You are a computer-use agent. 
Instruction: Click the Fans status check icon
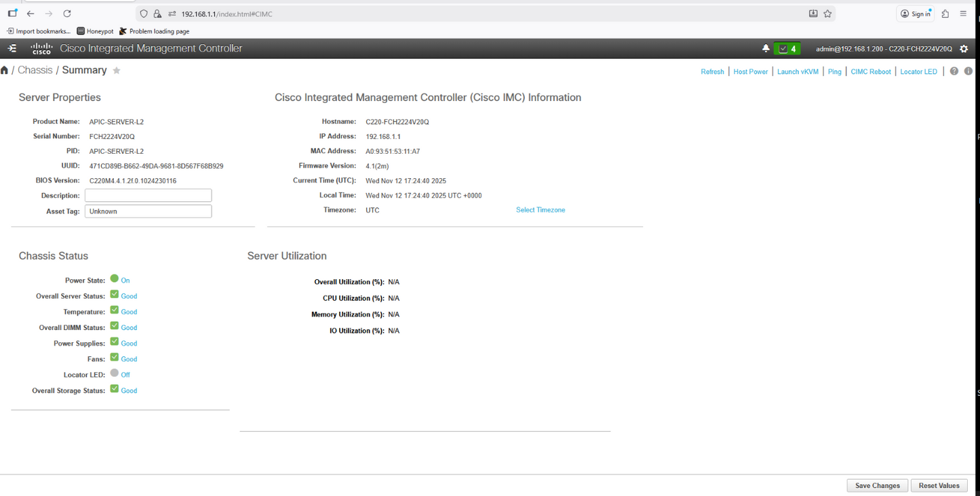point(115,358)
